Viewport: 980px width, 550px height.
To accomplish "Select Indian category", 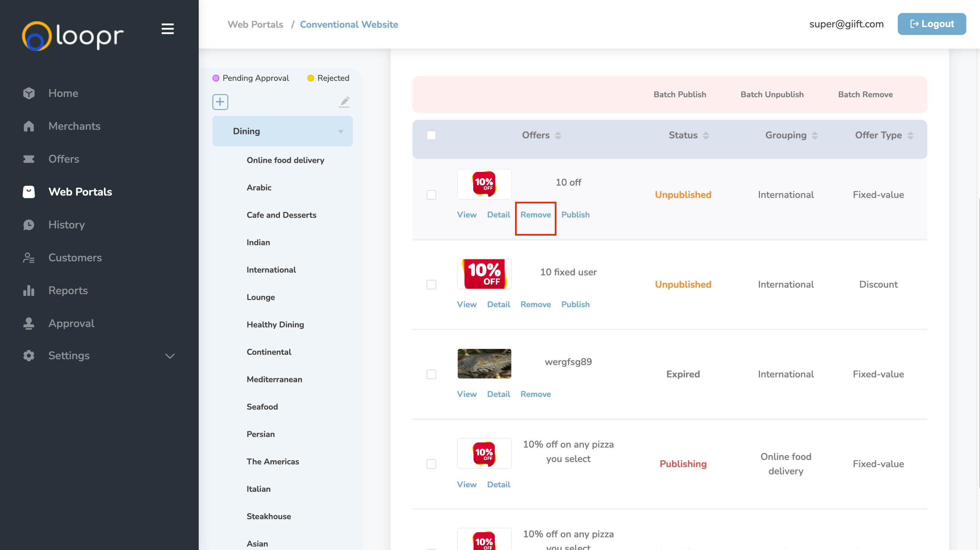I will [258, 242].
